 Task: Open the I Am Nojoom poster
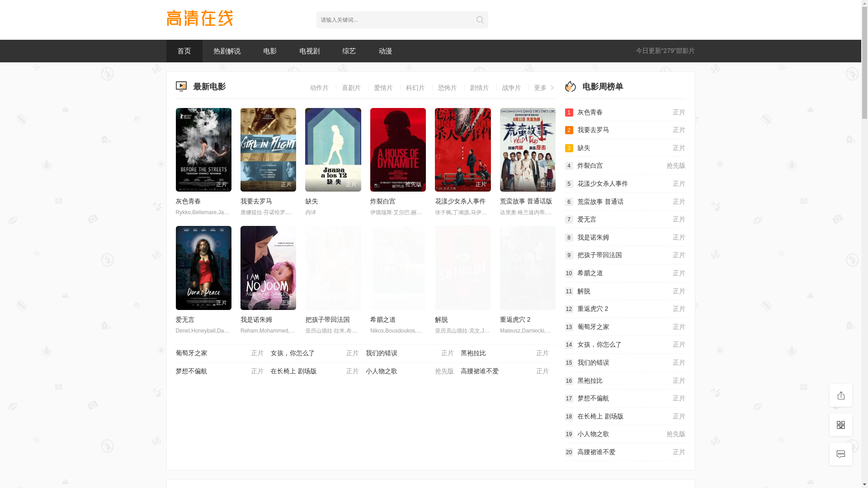click(268, 268)
